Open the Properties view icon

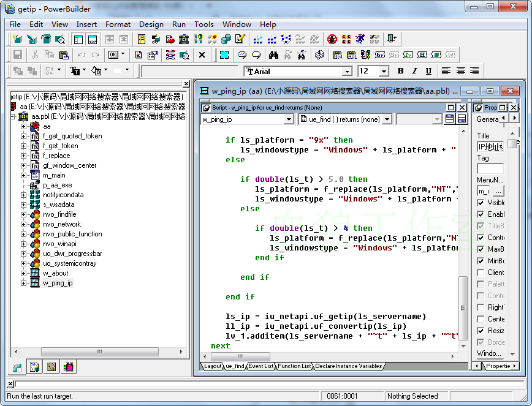153,55
